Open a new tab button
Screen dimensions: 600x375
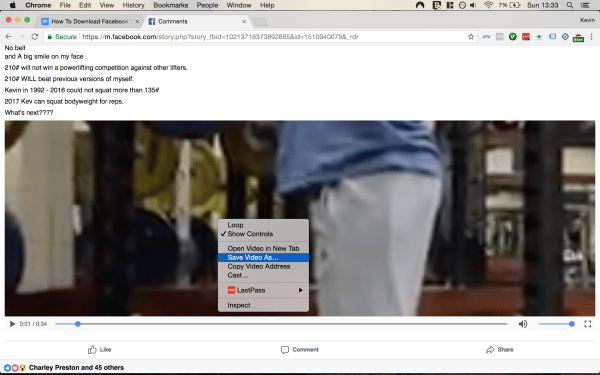[x=260, y=22]
